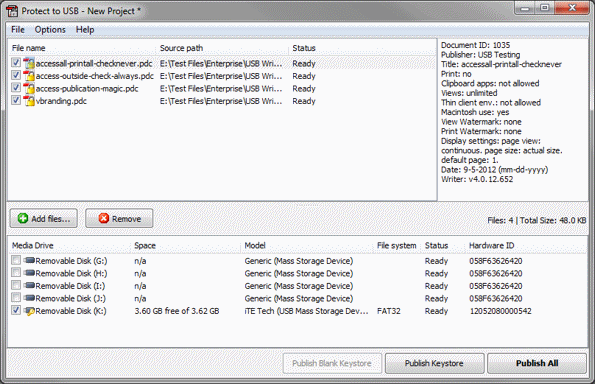Click the Clipboard apps: not allowed line
Screen dimensions: 595x384
click(x=490, y=83)
